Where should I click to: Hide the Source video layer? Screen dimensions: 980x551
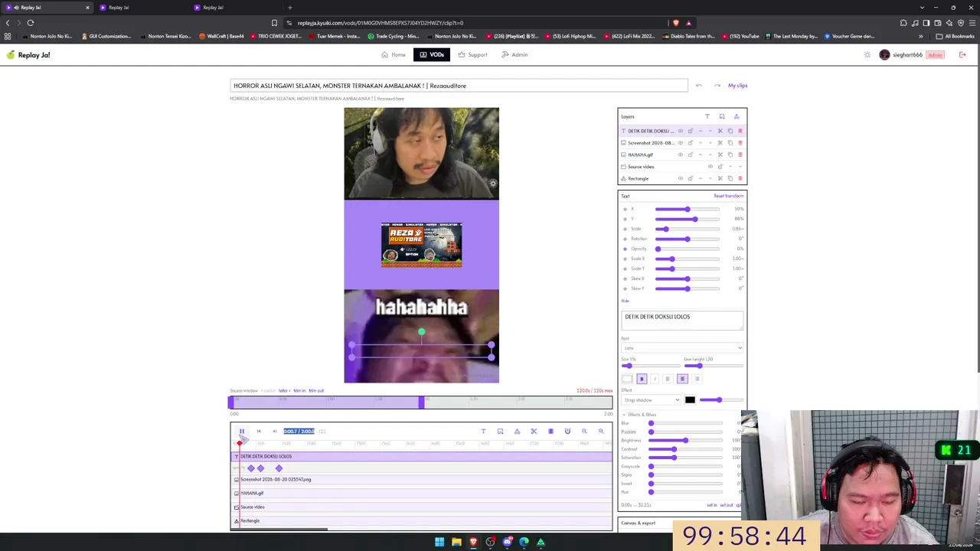click(x=710, y=167)
